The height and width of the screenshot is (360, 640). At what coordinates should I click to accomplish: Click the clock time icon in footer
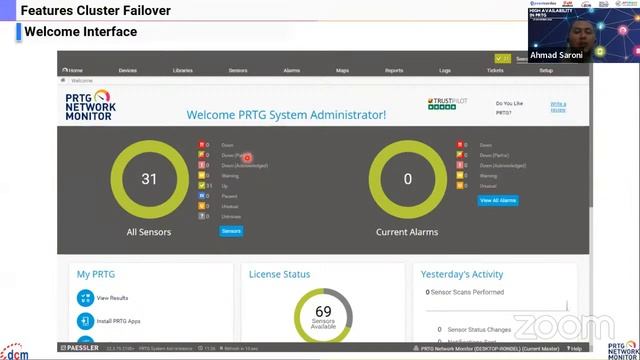(x=200, y=349)
